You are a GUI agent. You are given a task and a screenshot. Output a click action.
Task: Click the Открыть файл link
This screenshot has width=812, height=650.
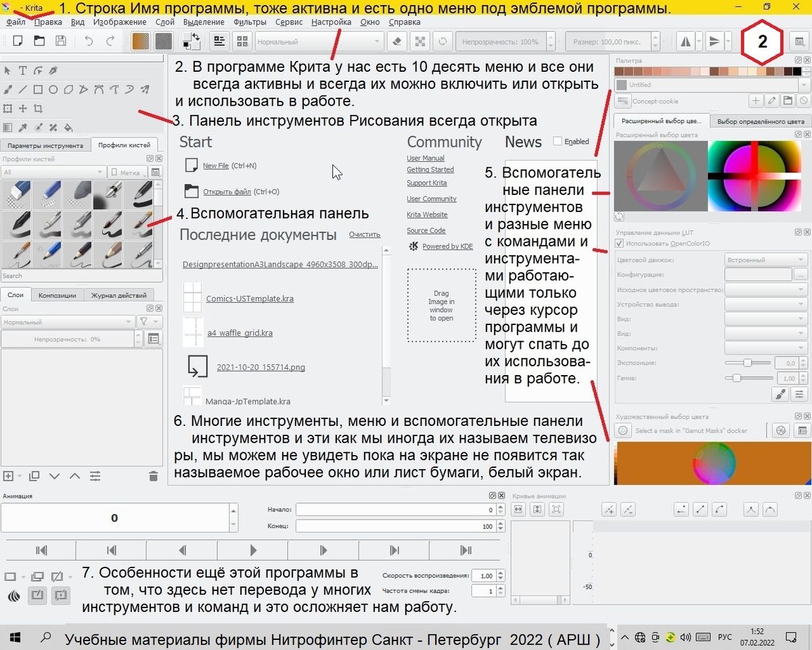point(227,192)
